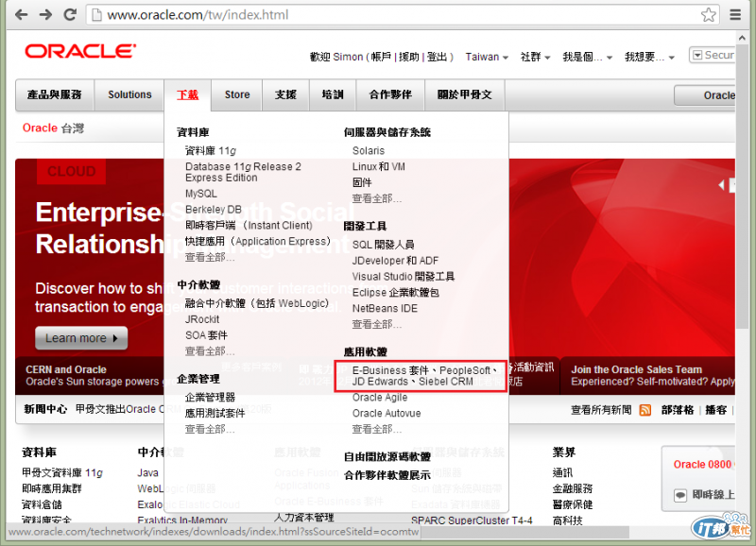Click the Learn more button
Screen dimensions: 756x546
point(81,338)
